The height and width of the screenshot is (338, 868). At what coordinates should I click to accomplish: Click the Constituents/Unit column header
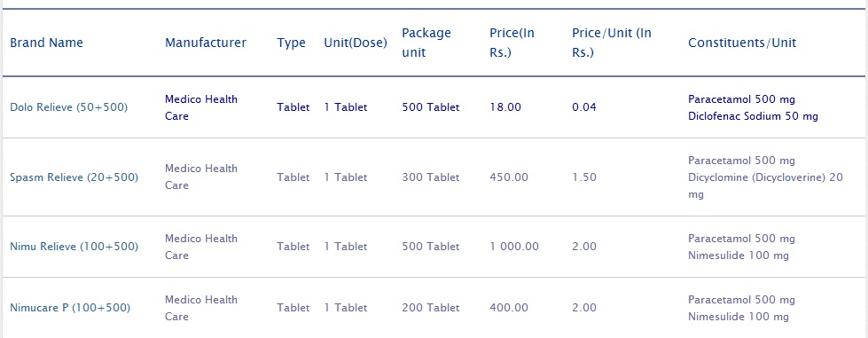(742, 43)
